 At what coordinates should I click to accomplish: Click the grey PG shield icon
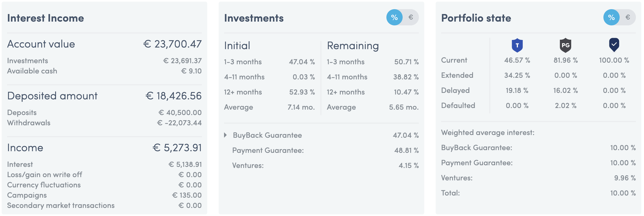pos(566,45)
